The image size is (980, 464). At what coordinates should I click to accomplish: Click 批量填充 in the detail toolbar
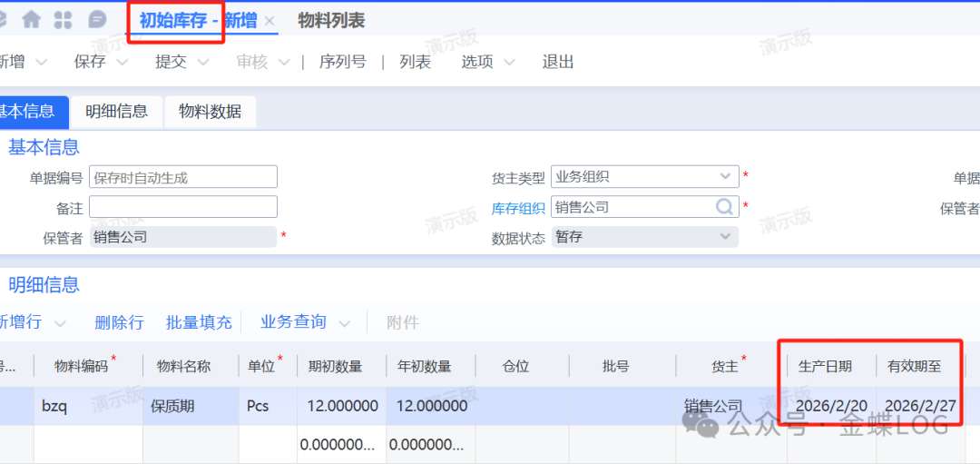click(x=199, y=322)
